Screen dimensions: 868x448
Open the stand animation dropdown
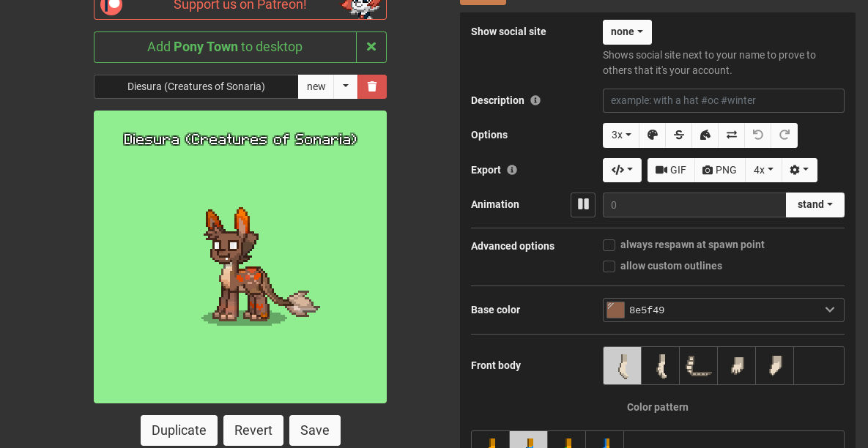[815, 205]
